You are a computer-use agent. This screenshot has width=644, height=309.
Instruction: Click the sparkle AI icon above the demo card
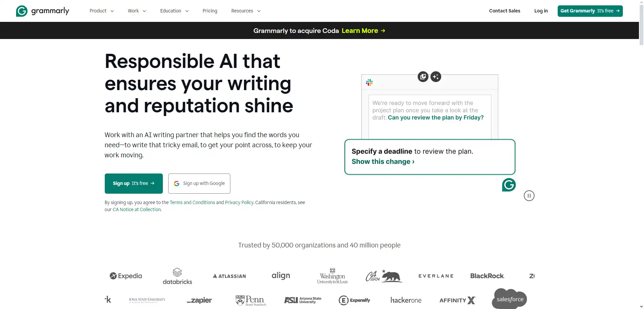click(x=436, y=77)
